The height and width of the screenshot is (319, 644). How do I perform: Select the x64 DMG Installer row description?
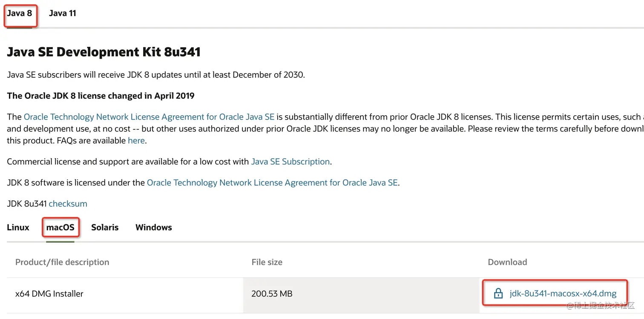(49, 293)
